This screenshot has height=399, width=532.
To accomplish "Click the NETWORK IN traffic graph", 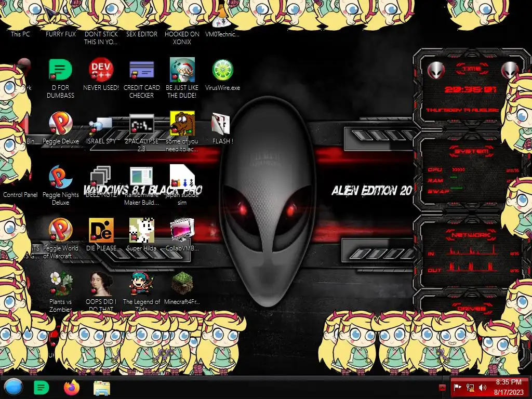I will [472, 251].
